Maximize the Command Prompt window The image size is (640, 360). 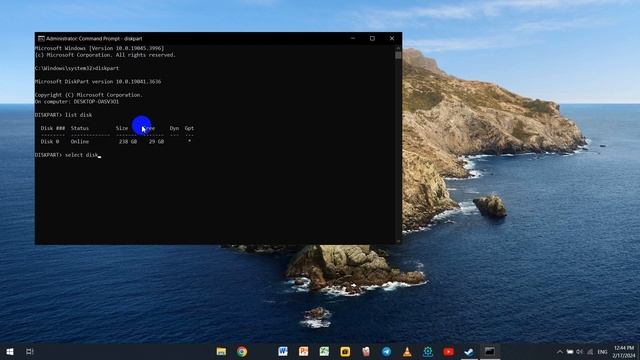(372, 38)
